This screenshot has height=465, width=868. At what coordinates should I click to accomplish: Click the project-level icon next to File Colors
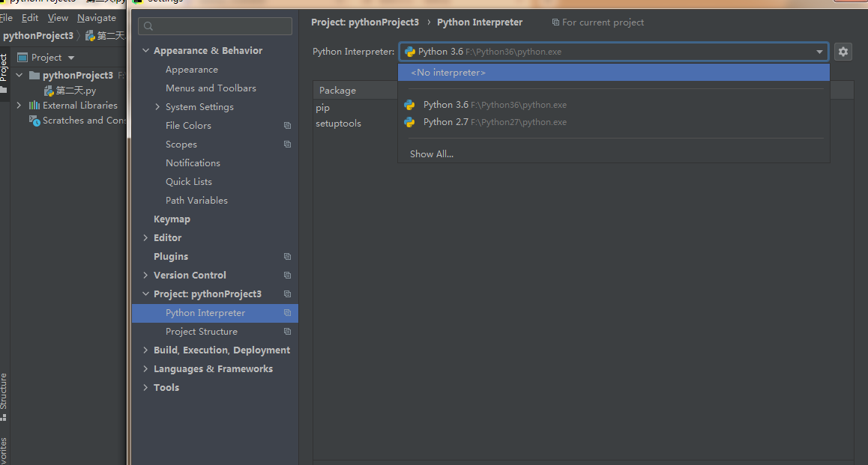tap(287, 126)
